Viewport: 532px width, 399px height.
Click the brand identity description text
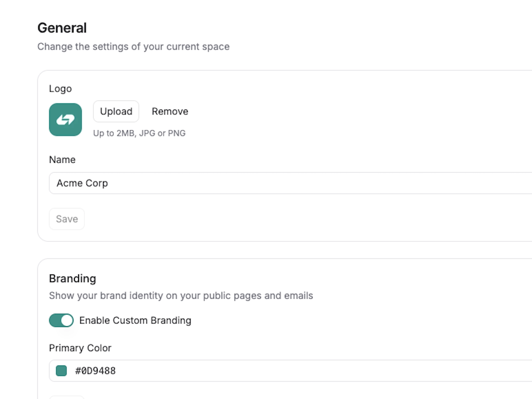tap(181, 295)
